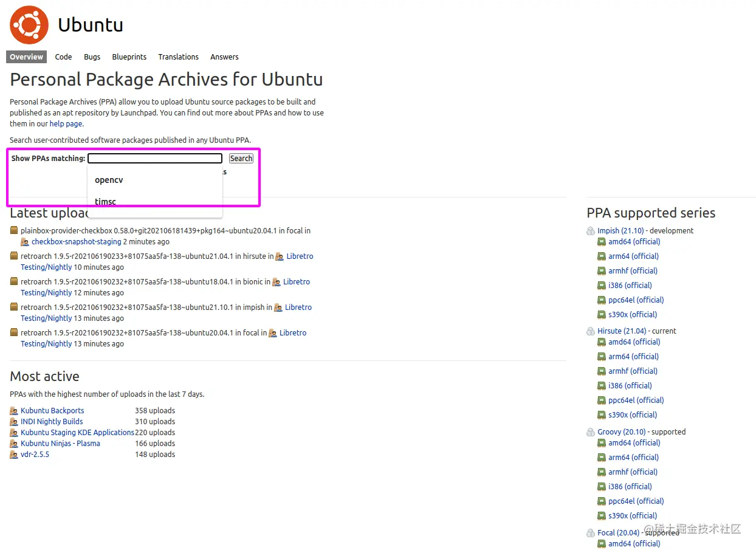Open Kubuntu Staging KDE Applications link
The image size is (756, 550).
click(x=77, y=432)
